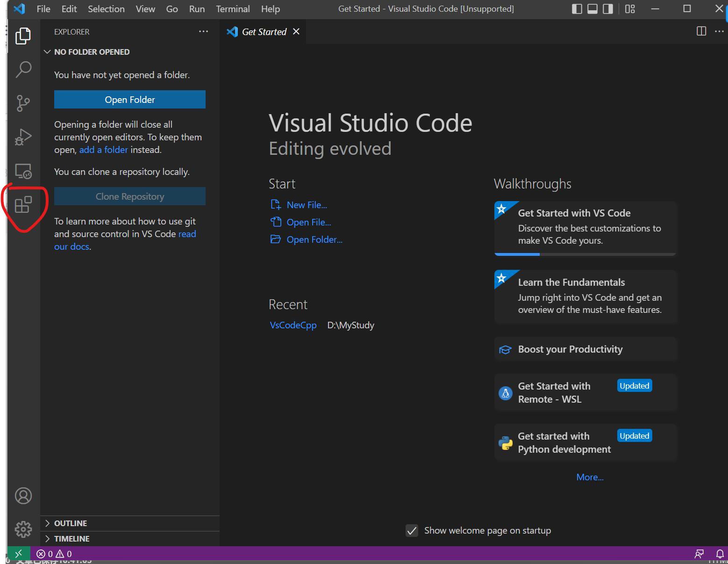Click More... under Walkthroughs
Viewport: 728px width, 564px height.
coord(590,477)
